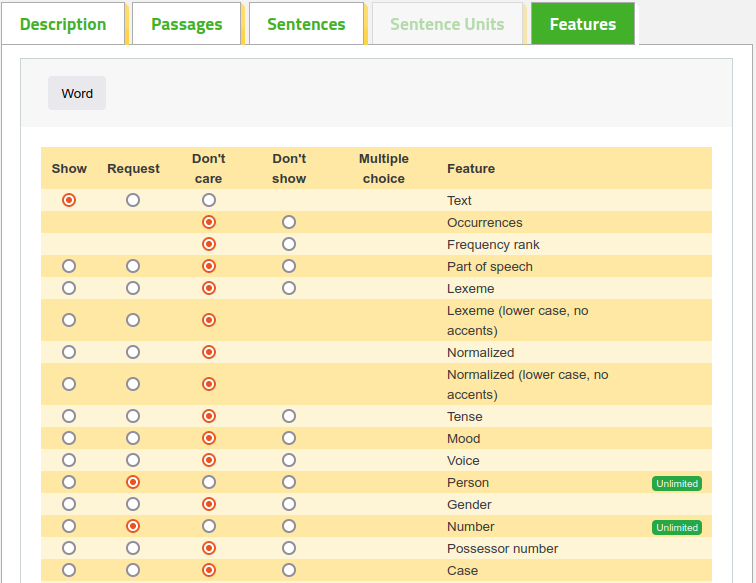Click the Word button
This screenshot has width=756, height=583.
click(77, 93)
